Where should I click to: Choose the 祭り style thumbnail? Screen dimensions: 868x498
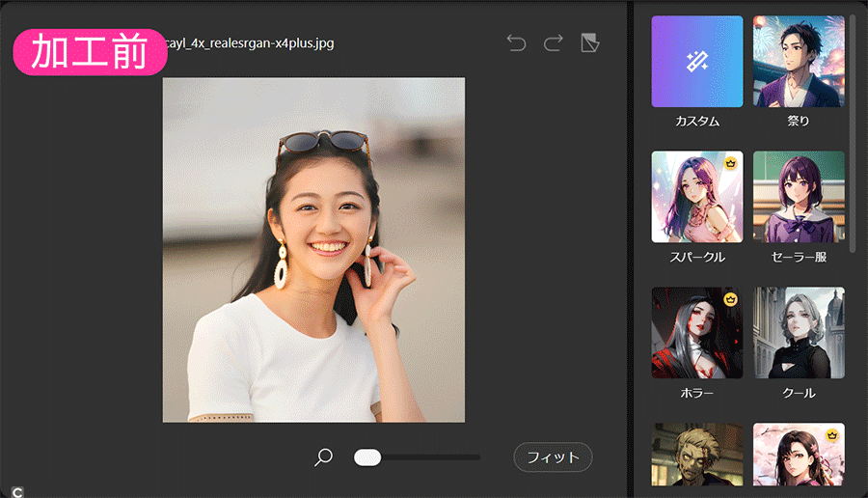click(799, 61)
